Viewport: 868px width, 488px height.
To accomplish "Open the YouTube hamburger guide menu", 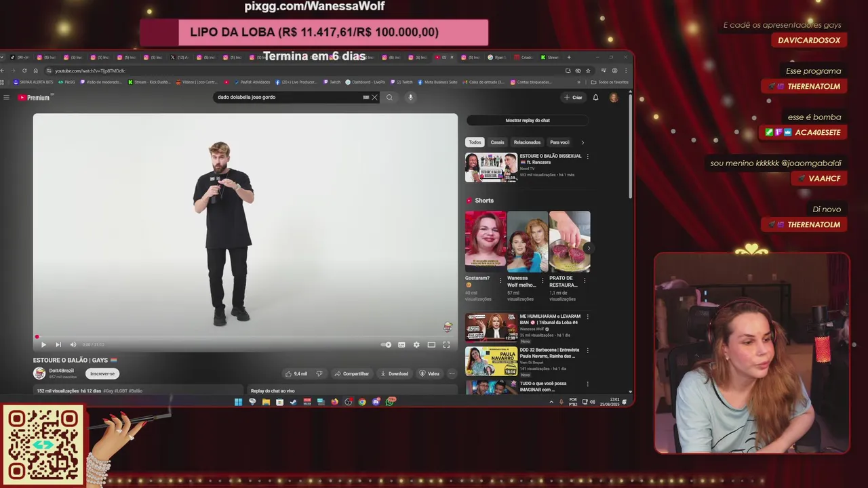I will (6, 97).
